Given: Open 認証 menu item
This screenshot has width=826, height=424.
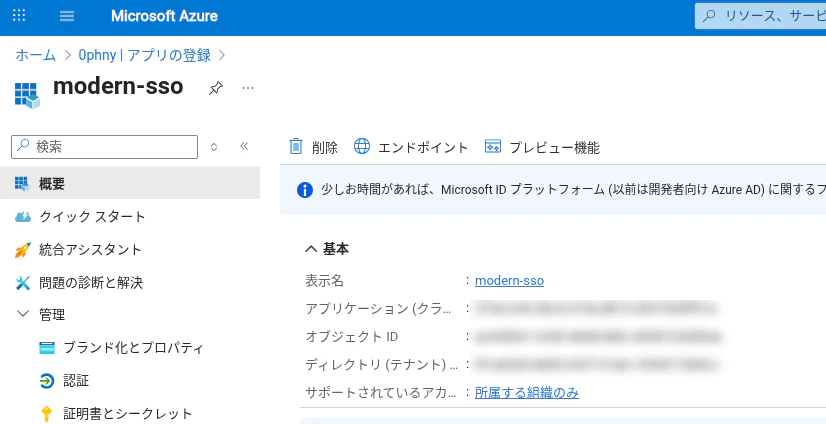Looking at the screenshot, I should 76,380.
